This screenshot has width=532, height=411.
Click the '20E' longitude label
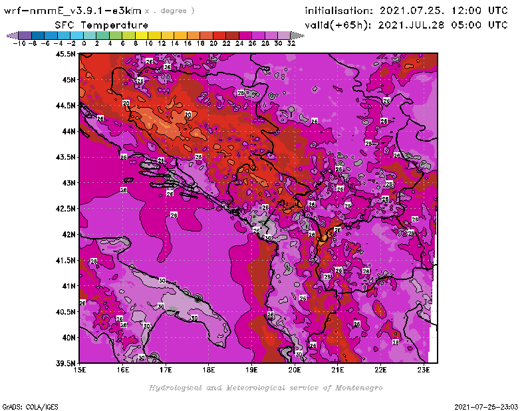pyautogui.click(x=295, y=370)
